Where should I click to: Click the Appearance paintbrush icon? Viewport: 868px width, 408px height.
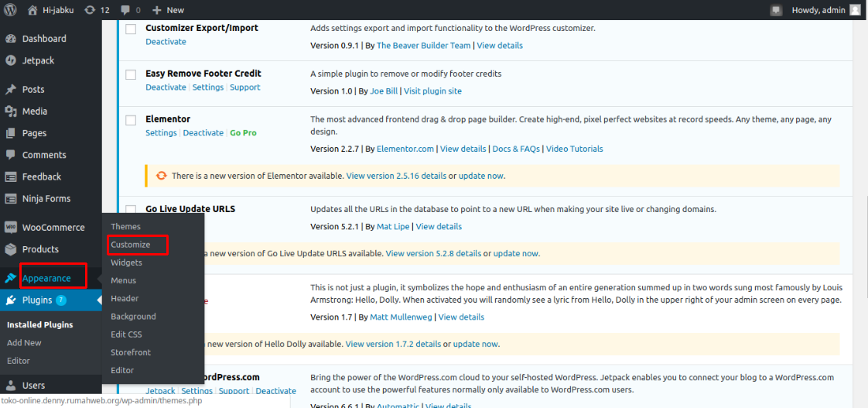[11, 278]
